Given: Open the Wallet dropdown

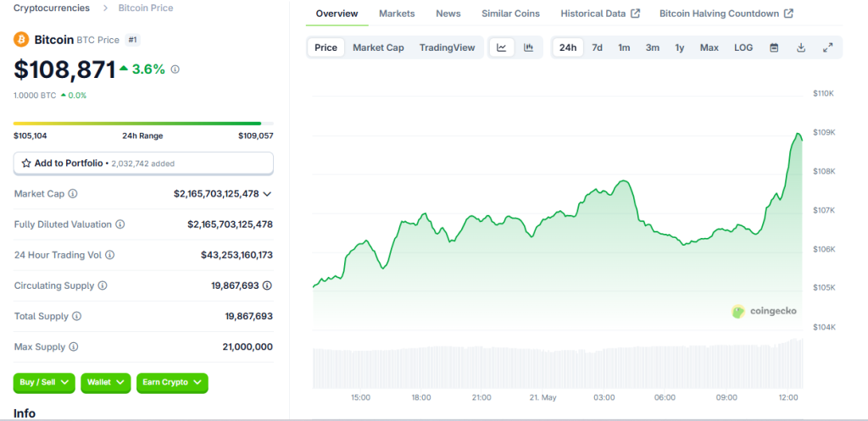Looking at the screenshot, I should [x=106, y=383].
